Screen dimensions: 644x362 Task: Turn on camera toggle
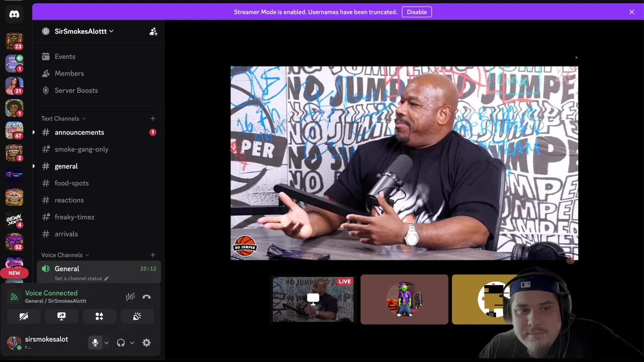[24, 316]
